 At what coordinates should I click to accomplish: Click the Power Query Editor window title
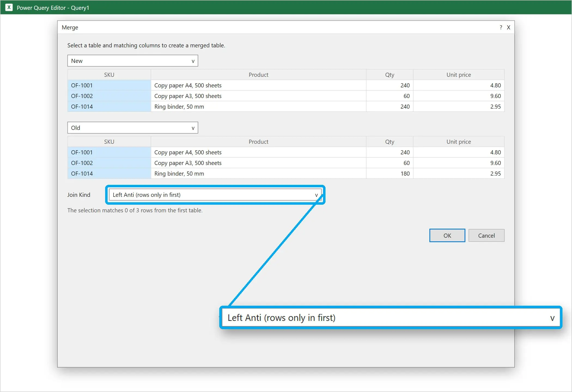coord(53,8)
